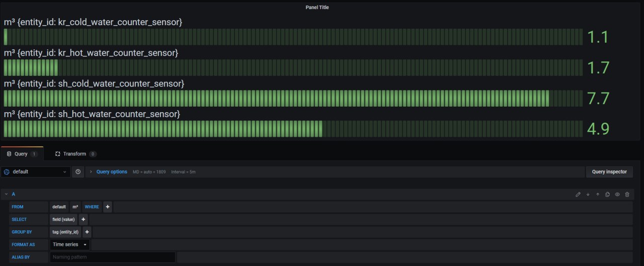
Task: Open the default data source dropdown
Action: click(35, 171)
